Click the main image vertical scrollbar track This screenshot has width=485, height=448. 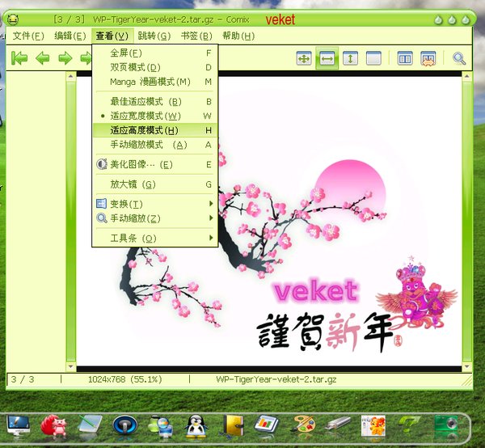point(466,222)
